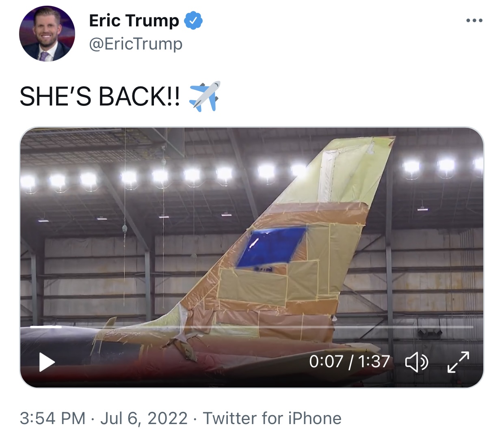Open the @EricTrump handle link
The width and height of the screenshot is (504, 433).
[x=136, y=44]
